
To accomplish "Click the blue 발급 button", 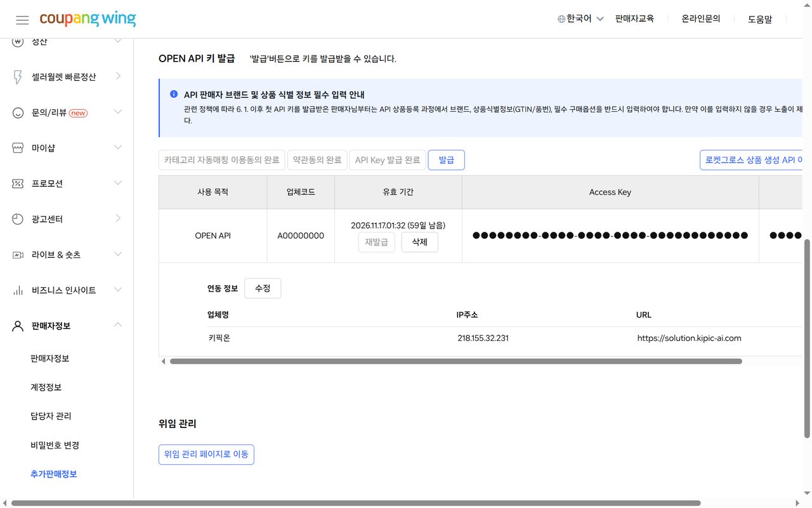I will pyautogui.click(x=447, y=160).
